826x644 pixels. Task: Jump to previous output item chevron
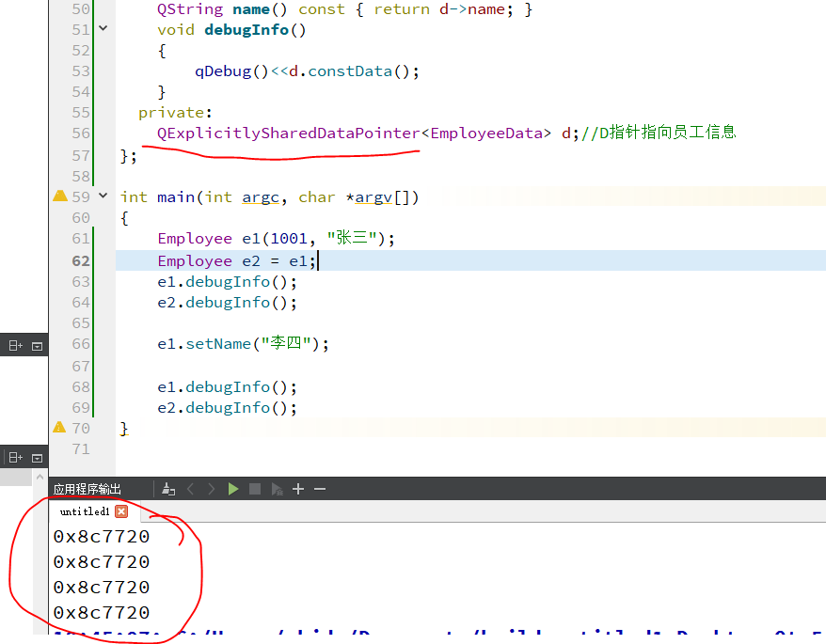[x=192, y=489]
